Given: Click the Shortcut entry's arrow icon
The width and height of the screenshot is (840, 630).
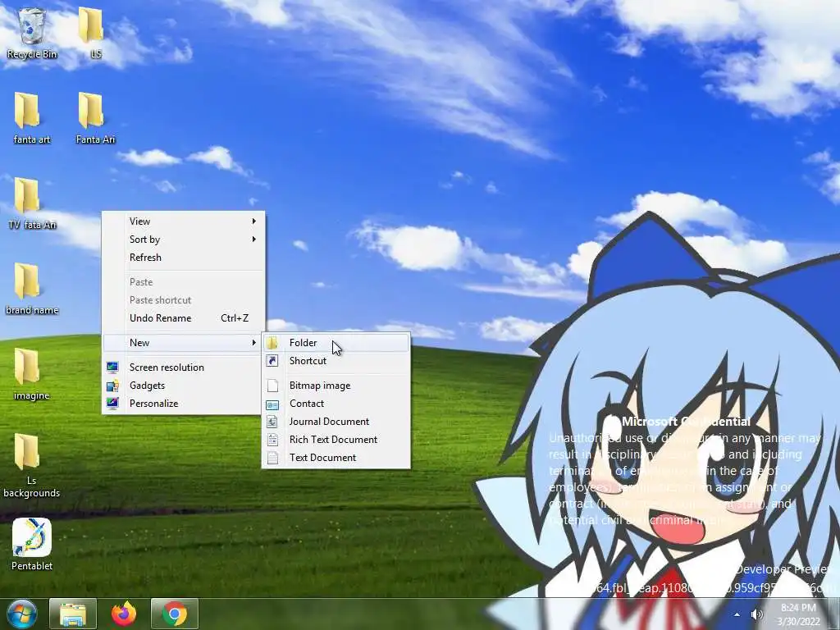Looking at the screenshot, I should click(x=272, y=361).
